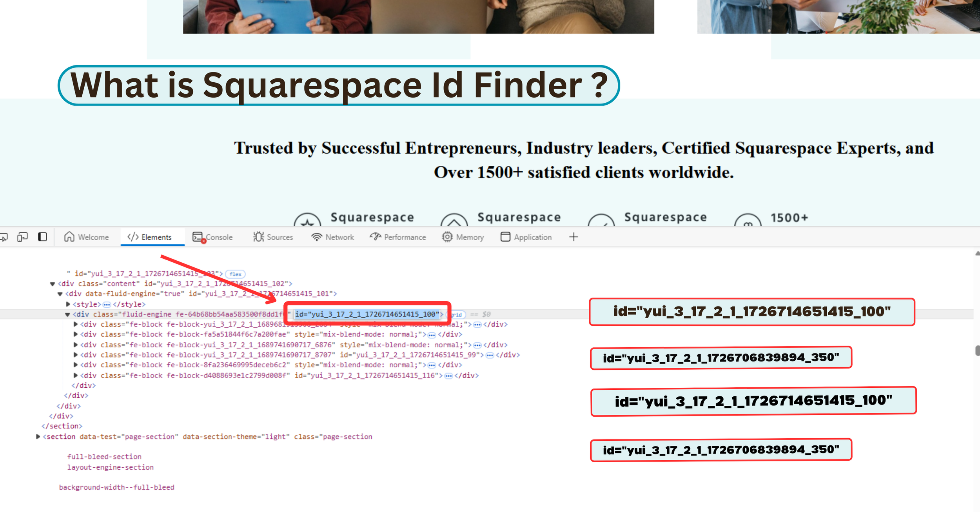Click the Performance stopwatch icon
Image resolution: width=980 pixels, height=512 pixels.
click(375, 237)
